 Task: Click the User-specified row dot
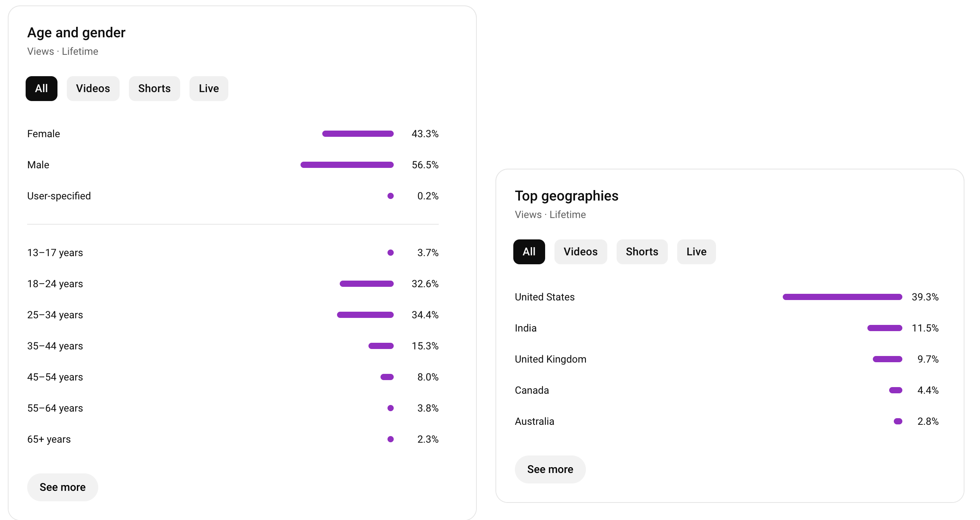point(391,196)
